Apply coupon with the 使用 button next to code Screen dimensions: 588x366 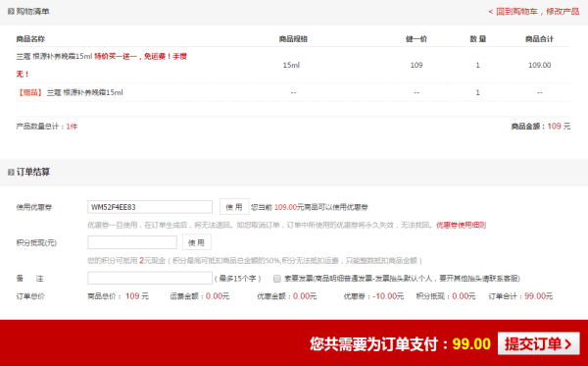point(234,207)
